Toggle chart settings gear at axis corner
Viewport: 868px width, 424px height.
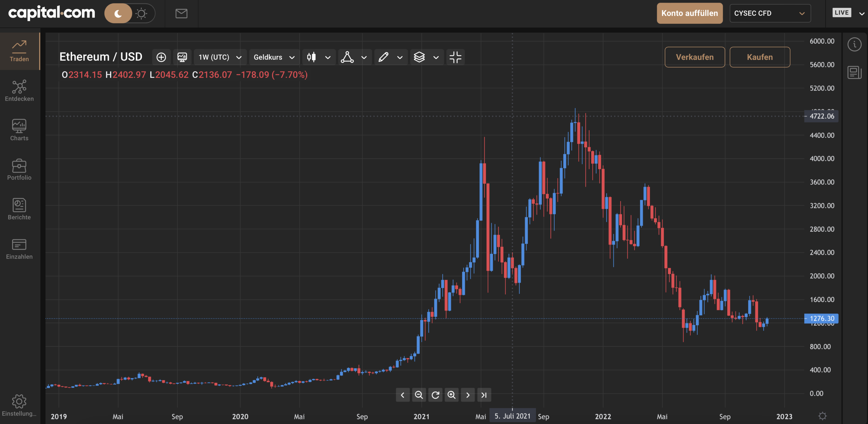pyautogui.click(x=823, y=416)
